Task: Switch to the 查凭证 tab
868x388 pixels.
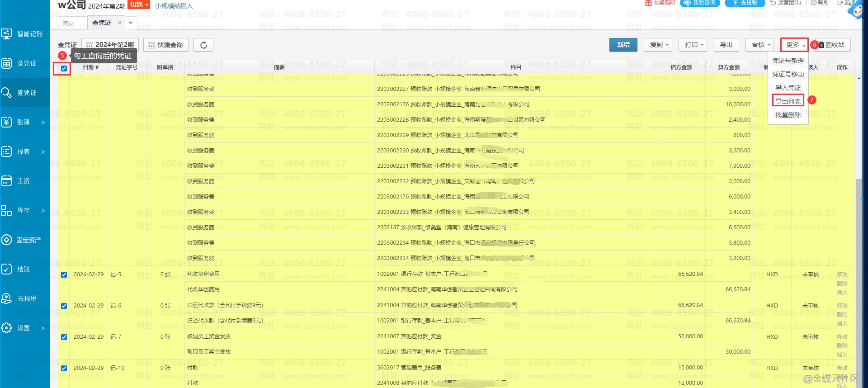Action: [102, 23]
